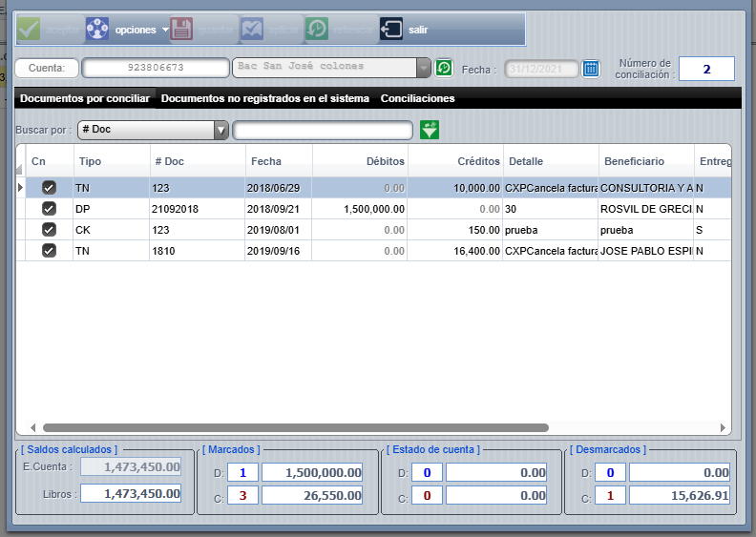This screenshot has width=756, height=537.
Task: Click the horizontal scrollbar thumb of the grid
Action: tap(296, 427)
